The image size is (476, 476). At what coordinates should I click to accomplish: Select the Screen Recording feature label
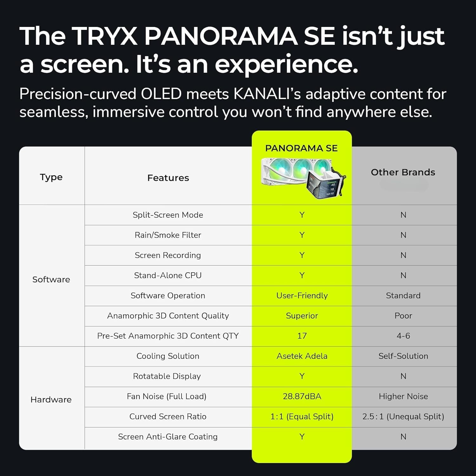(168, 255)
